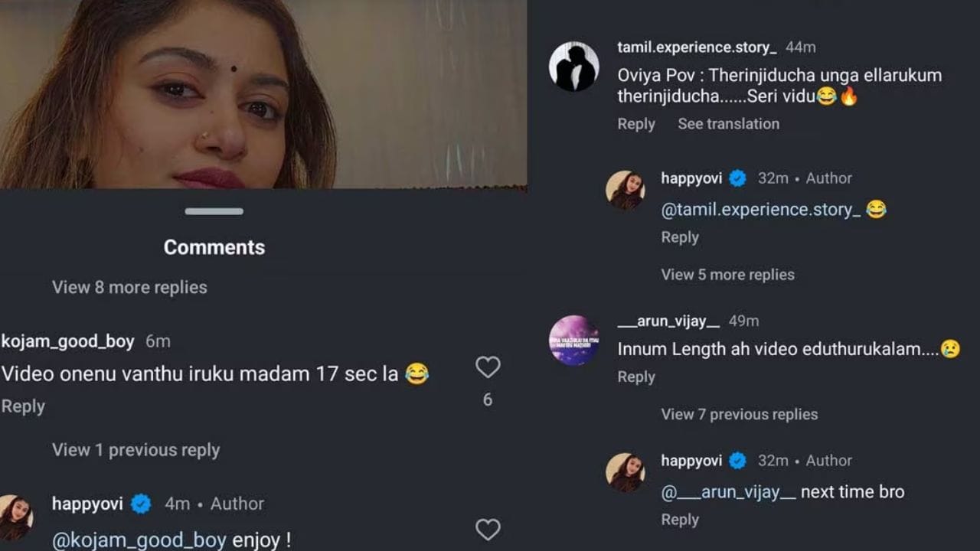Expand View 5 more replies
This screenshot has height=551, width=980.
727,275
